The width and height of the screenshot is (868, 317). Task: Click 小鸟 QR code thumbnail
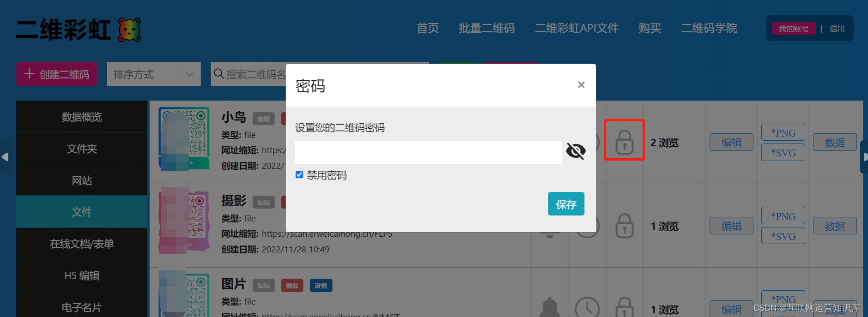184,138
